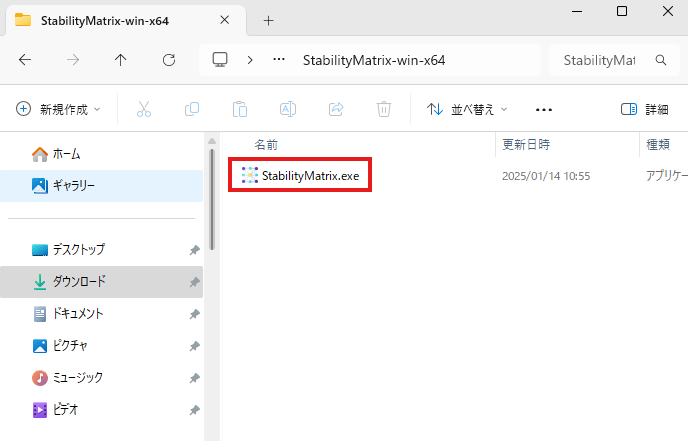Click the Forward navigation arrow
This screenshot has width=688, height=441.
[x=73, y=60]
